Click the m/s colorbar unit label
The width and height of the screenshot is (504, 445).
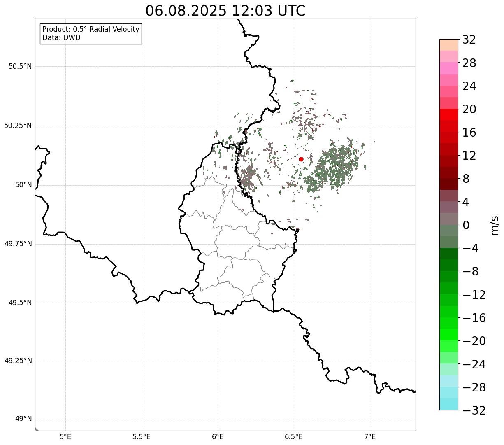tap(495, 225)
